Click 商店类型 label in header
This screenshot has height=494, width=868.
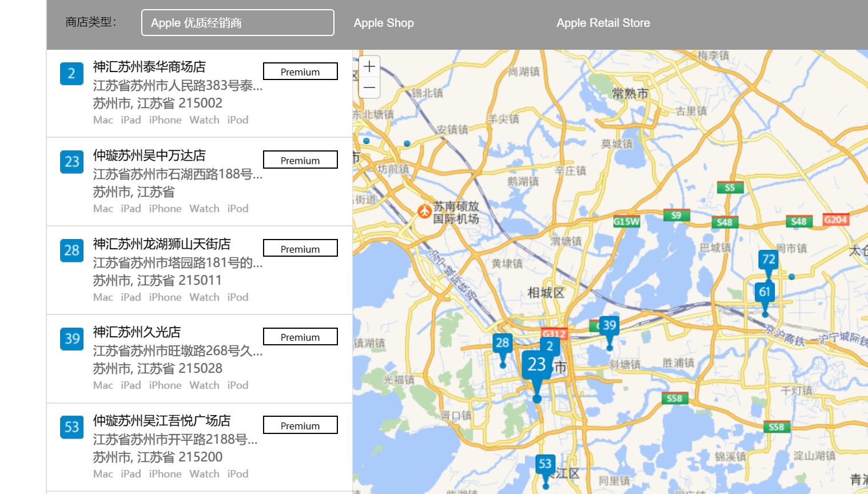pyautogui.click(x=91, y=22)
